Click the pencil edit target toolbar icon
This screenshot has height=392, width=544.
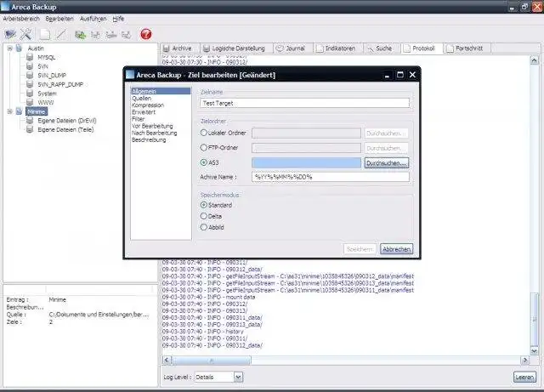(61, 34)
